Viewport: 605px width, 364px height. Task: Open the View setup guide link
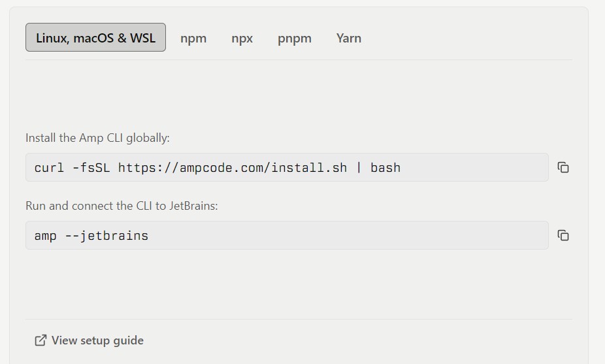(97, 340)
